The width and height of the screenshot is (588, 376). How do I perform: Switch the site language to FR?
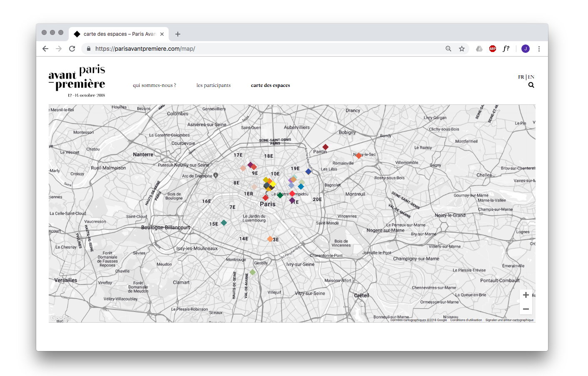tap(521, 77)
